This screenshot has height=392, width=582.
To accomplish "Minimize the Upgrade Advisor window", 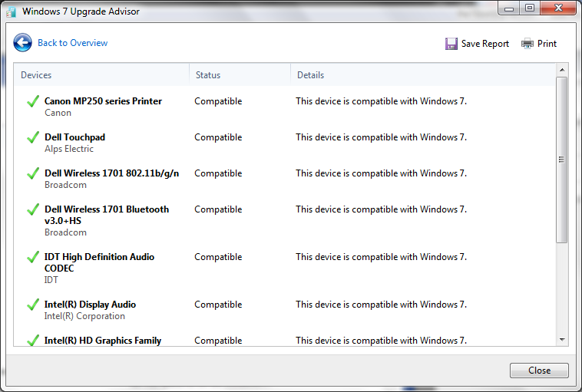I will pyautogui.click(x=508, y=8).
